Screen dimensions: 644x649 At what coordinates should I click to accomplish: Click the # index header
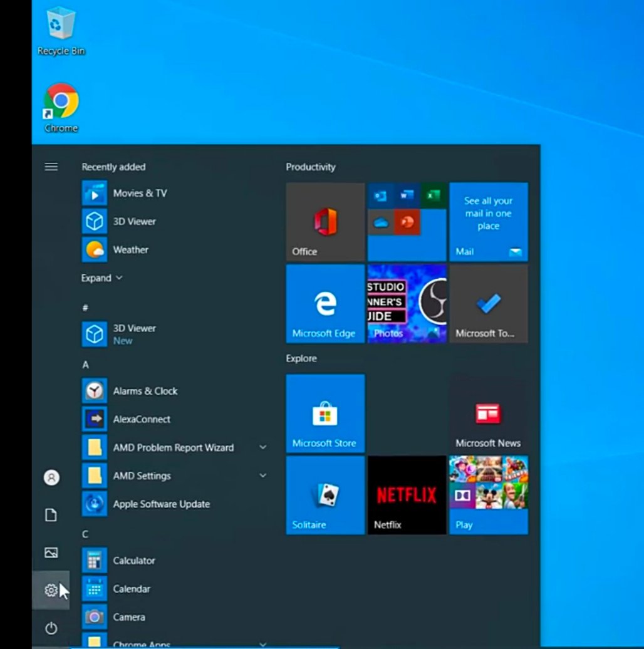(85, 308)
